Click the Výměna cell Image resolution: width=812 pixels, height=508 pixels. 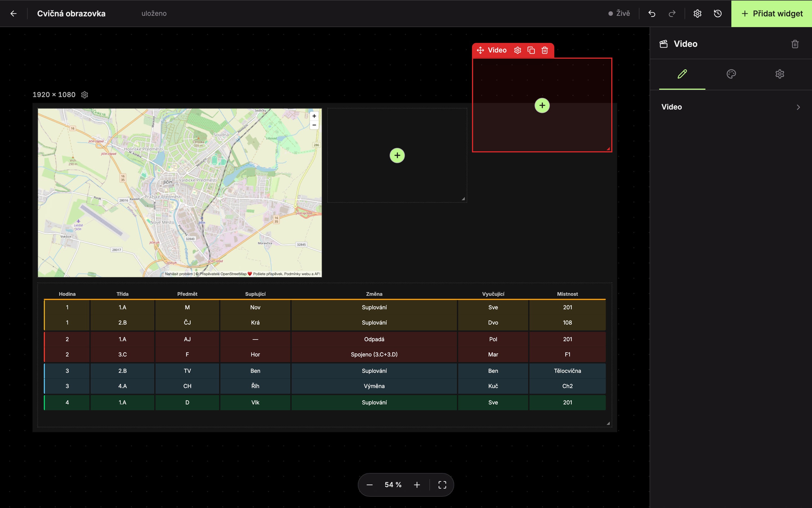point(374,386)
